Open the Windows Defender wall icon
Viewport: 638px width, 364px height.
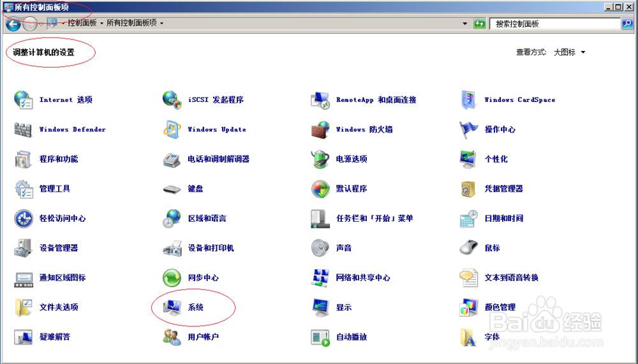(x=23, y=129)
